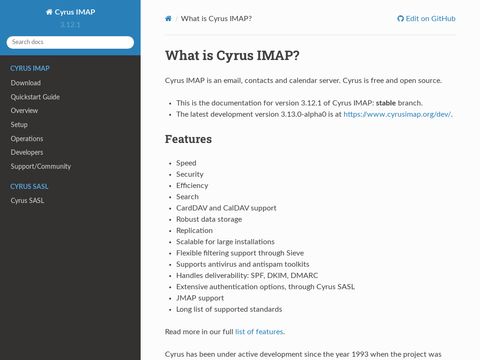Click the version number 3.12.1 in header
This screenshot has width=480, height=360.
(x=70, y=25)
